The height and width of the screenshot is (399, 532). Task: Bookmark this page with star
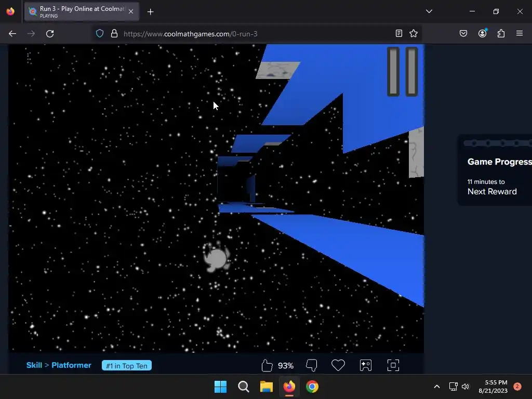pyautogui.click(x=414, y=33)
